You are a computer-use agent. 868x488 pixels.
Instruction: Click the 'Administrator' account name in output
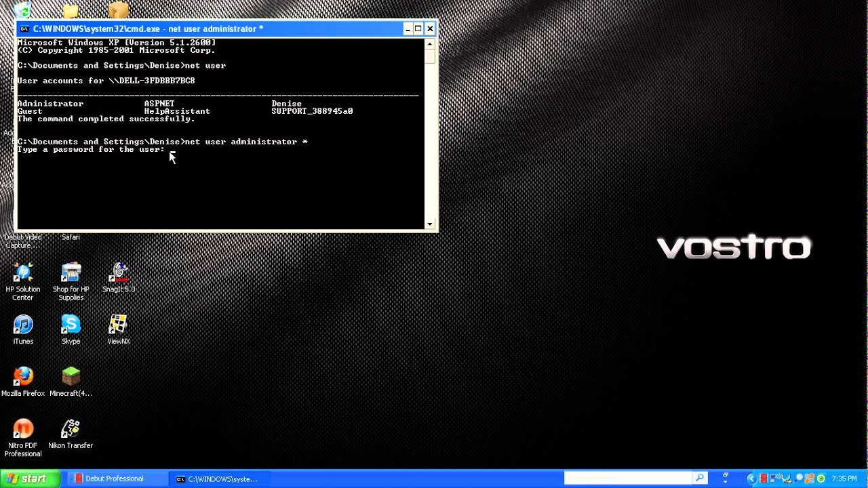[x=51, y=104]
